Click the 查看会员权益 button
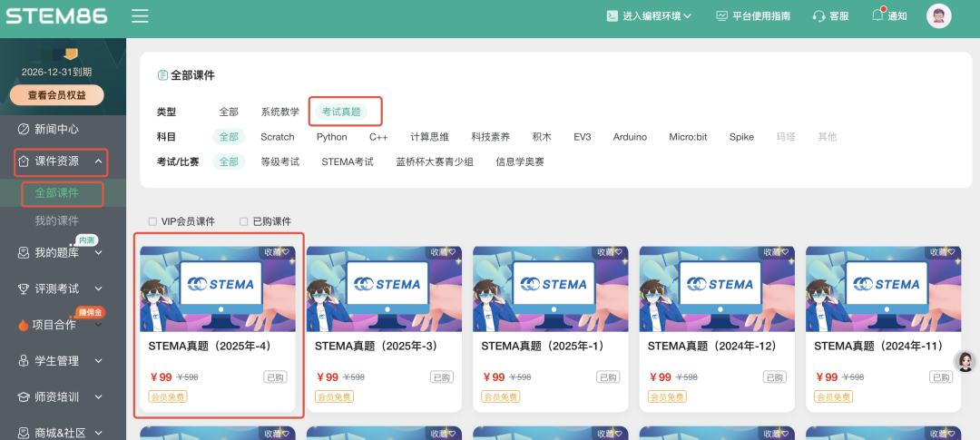 click(56, 95)
